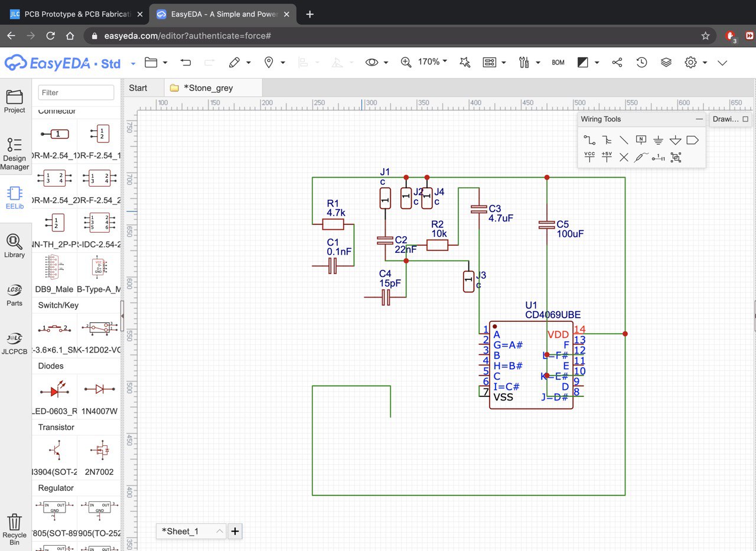Open the History clock icon
756x551 pixels.
[x=642, y=63]
